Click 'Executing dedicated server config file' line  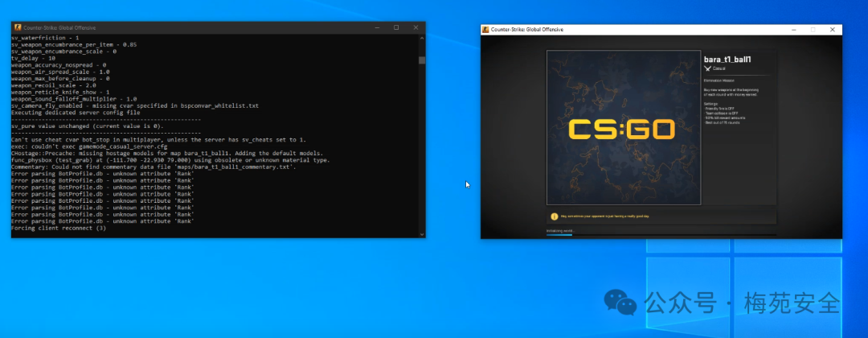[x=76, y=113]
